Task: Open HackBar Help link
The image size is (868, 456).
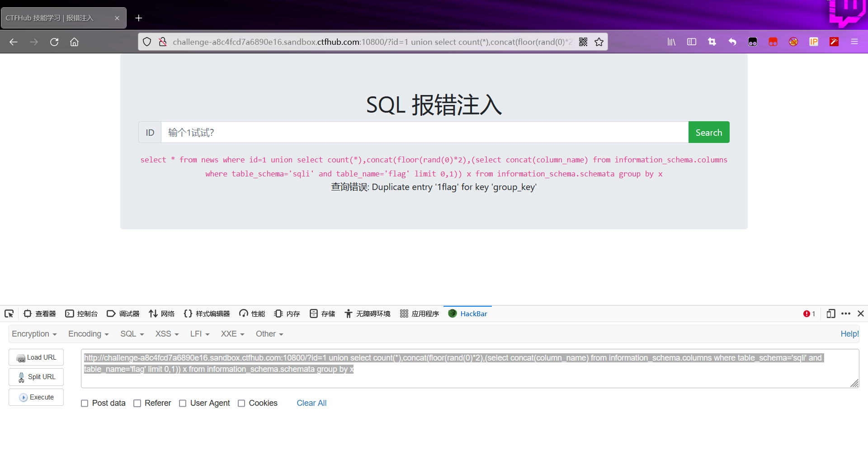Action: click(849, 334)
